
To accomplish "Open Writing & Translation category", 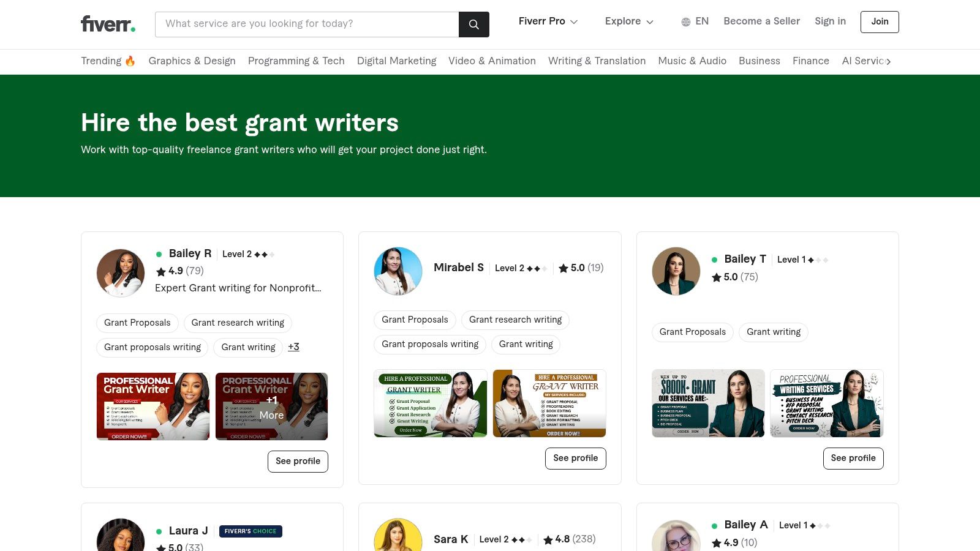I will 597,61.
